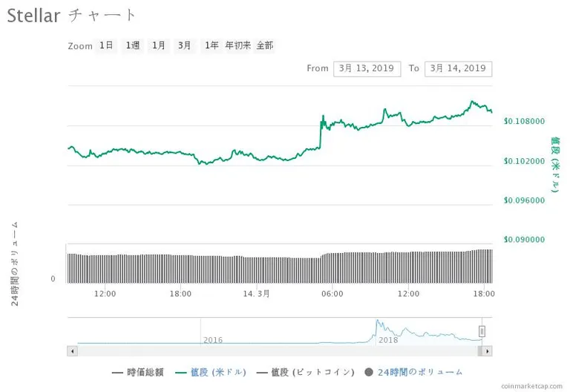Click the navigator right scroll arrow

(x=487, y=351)
